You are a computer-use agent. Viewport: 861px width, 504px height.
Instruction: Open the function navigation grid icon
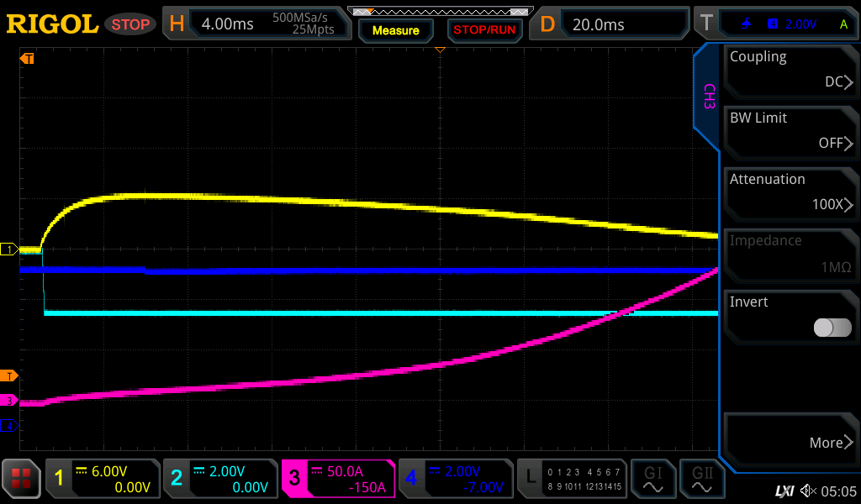pos(21,479)
